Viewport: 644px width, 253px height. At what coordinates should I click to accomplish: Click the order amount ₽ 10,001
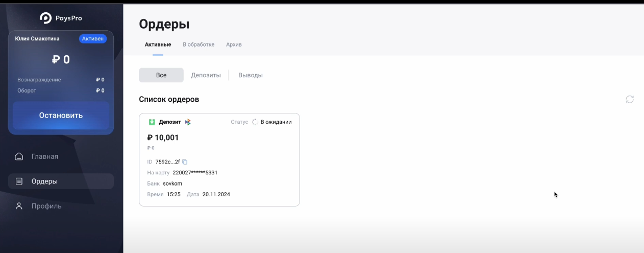point(163,137)
